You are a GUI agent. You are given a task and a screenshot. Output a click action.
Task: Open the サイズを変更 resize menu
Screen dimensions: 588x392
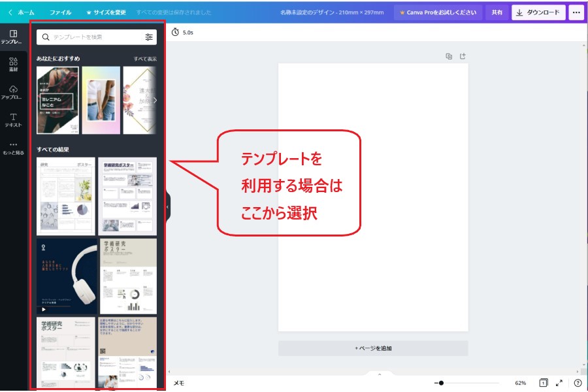[106, 12]
